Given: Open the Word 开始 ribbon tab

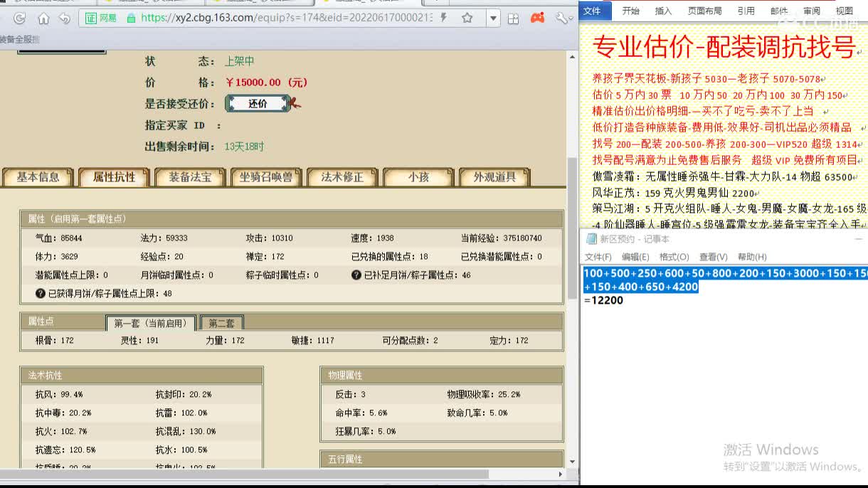Looking at the screenshot, I should pos(630,11).
